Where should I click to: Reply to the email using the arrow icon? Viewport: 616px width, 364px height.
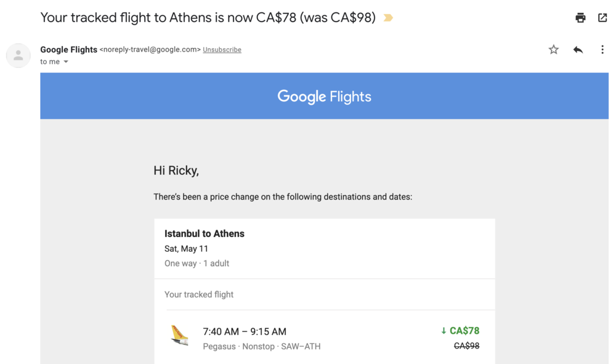pos(578,50)
